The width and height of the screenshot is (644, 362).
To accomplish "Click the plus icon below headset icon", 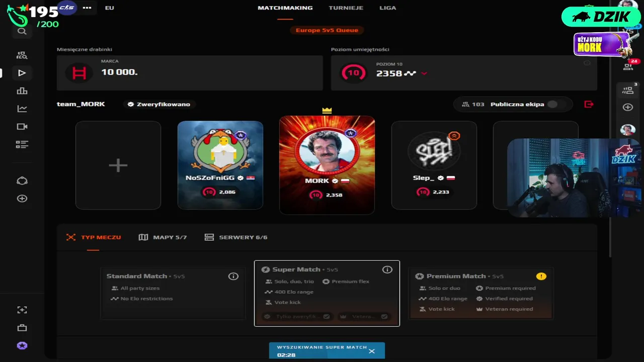I will coord(22,199).
